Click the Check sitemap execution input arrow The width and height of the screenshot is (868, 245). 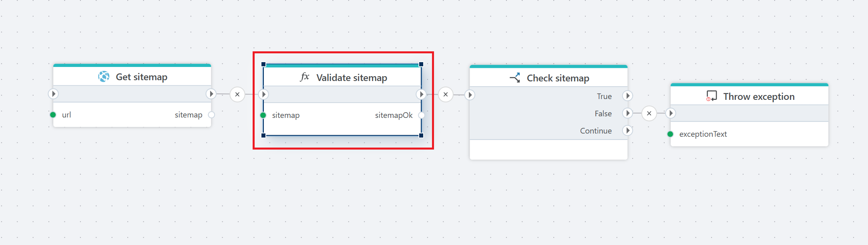pos(470,95)
